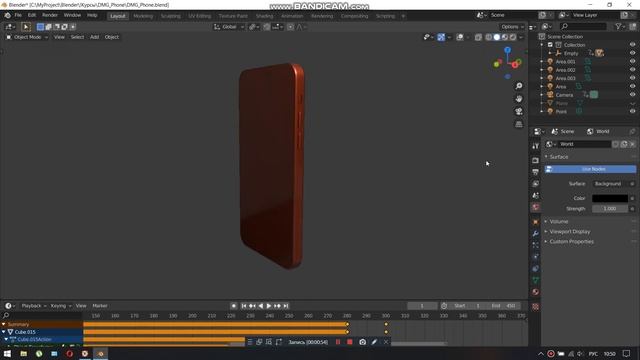Expand the Volume panel
This screenshot has width=640, height=360.
558,222
